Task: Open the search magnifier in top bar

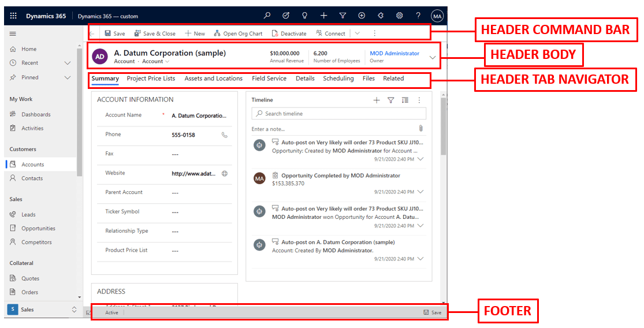Action: (x=267, y=16)
